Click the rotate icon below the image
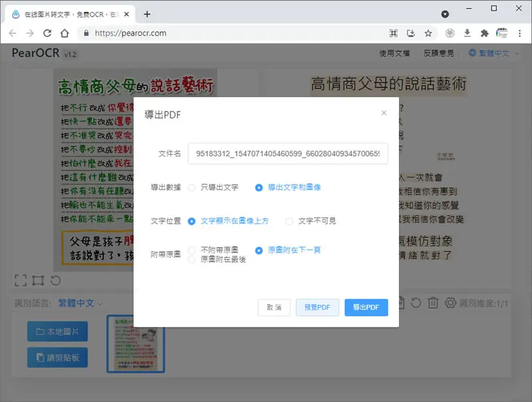This screenshot has height=402, width=532. coord(56,280)
